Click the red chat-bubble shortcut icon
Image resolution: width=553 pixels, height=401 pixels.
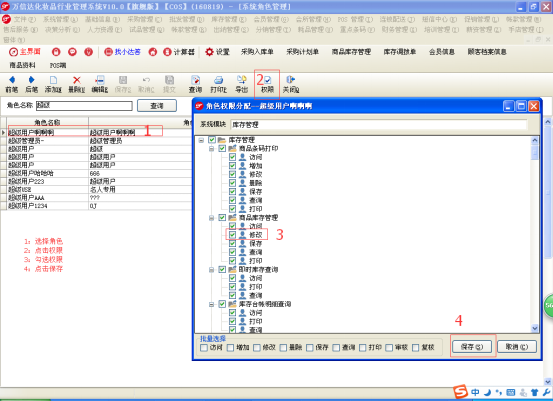[x=72, y=52]
